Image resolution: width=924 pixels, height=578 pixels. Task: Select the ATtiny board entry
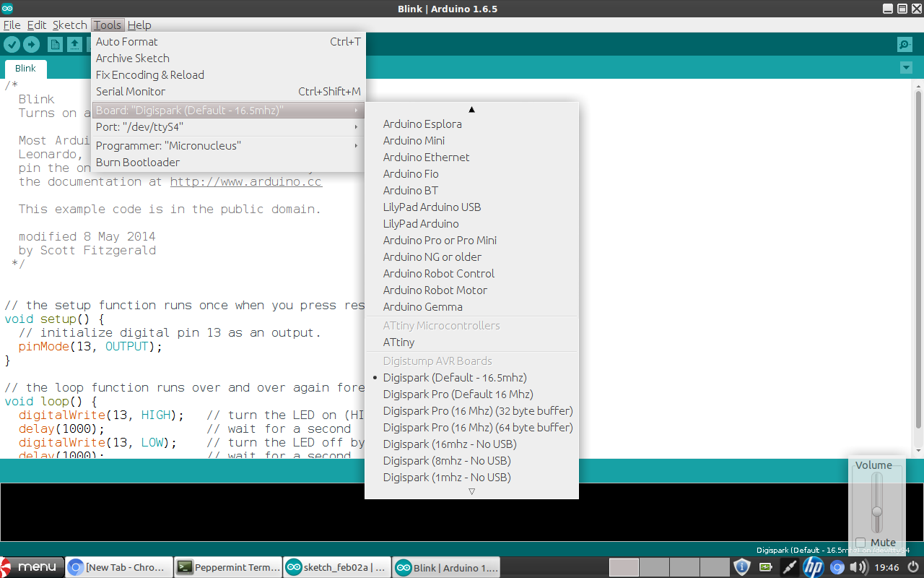pos(472,342)
